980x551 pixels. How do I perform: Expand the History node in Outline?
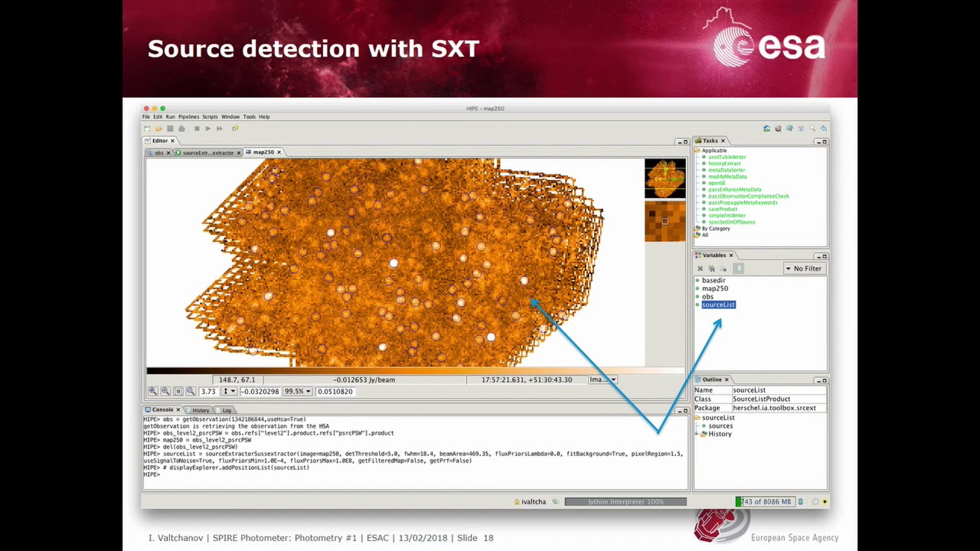(x=697, y=434)
